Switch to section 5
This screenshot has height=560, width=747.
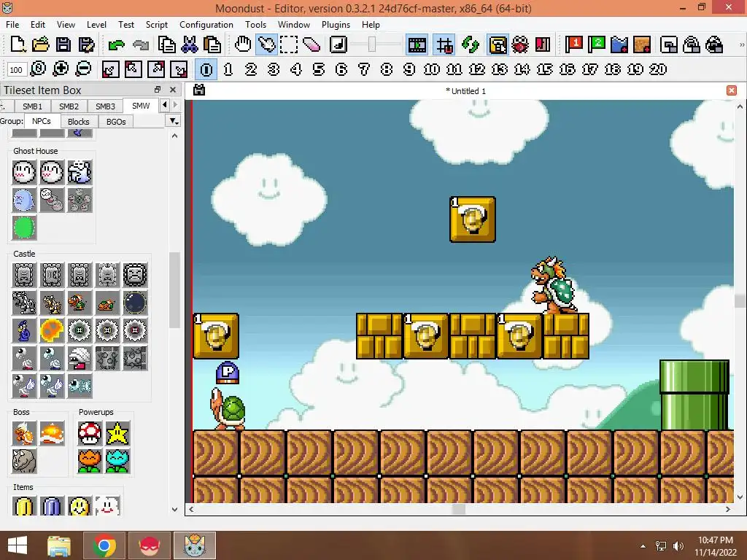(x=318, y=69)
